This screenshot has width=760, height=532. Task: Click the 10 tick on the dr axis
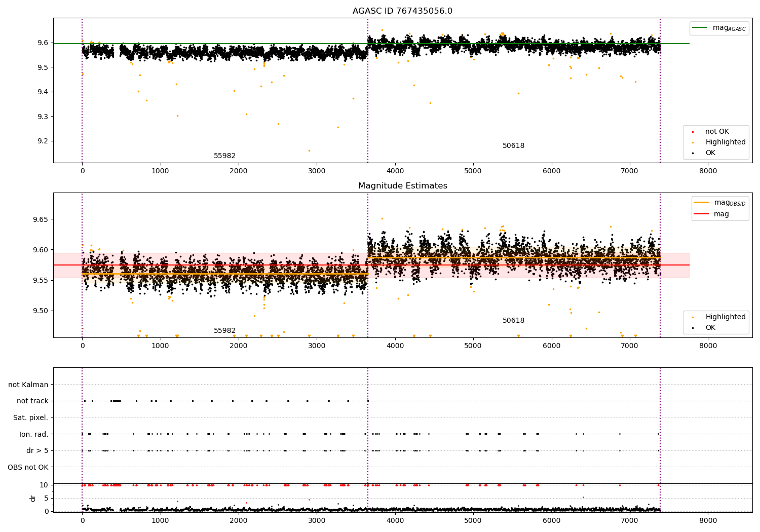(x=44, y=485)
